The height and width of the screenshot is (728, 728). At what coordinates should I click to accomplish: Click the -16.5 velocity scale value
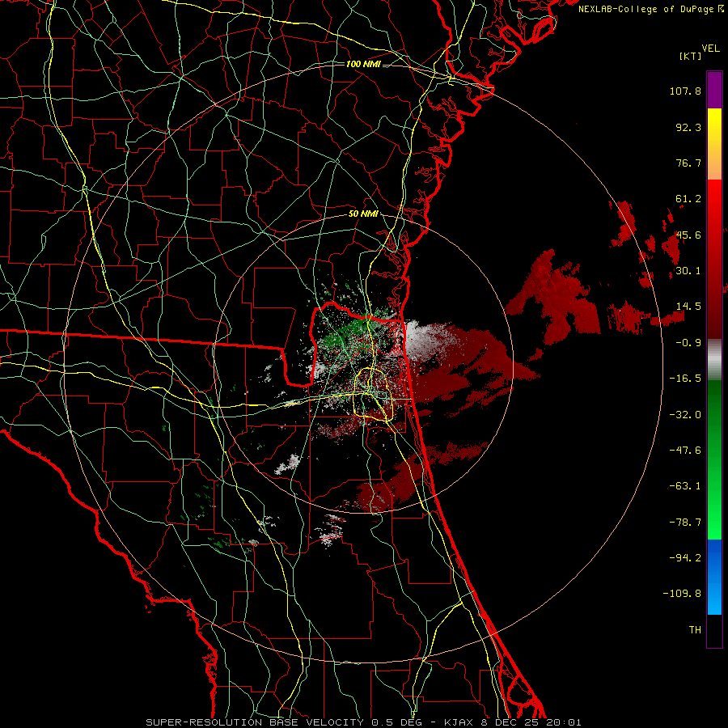coord(685,379)
